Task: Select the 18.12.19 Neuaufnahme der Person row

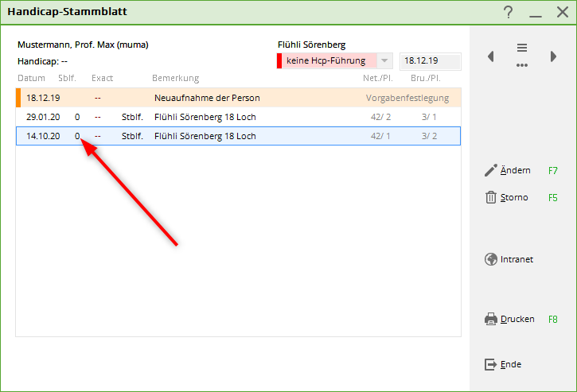Action: pos(238,98)
